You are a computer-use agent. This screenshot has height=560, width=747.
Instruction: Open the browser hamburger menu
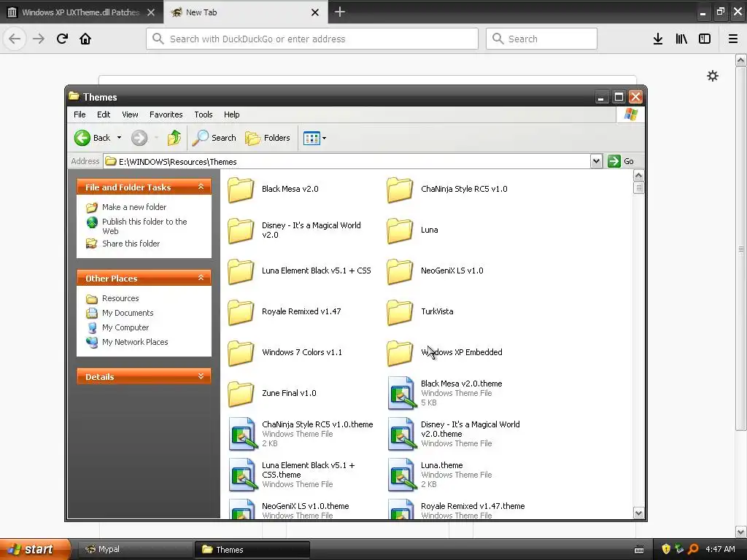732,39
